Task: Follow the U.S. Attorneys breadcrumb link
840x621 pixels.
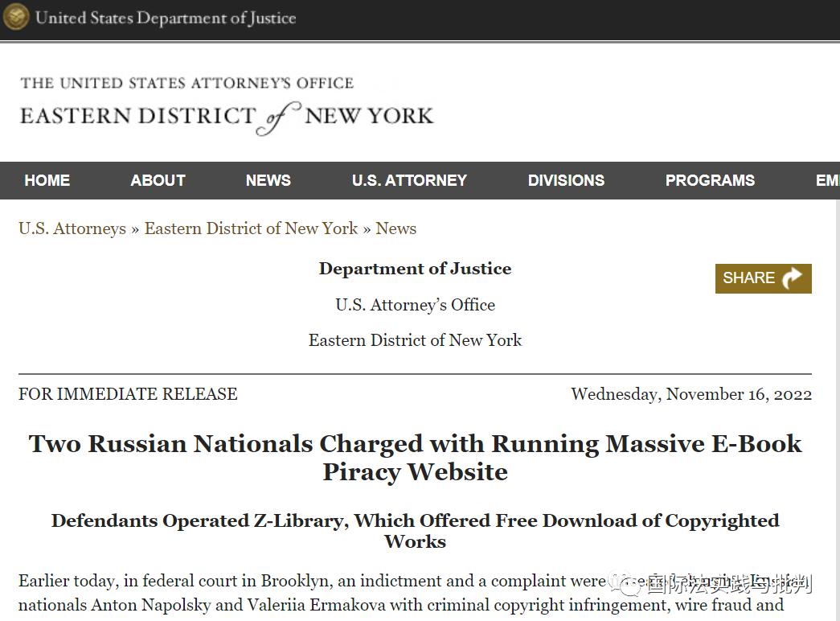Action: 72,228
